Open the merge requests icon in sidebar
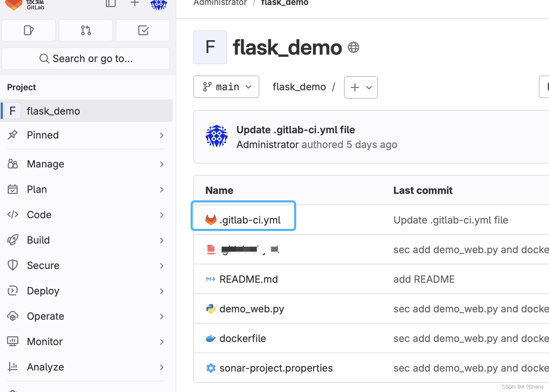Screen dimensions: 549x392 [x=85, y=30]
